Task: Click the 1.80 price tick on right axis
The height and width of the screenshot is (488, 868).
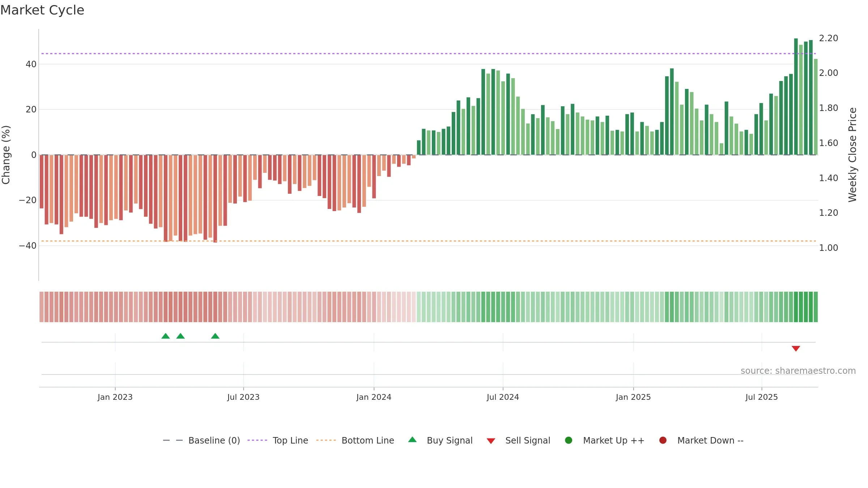Action: [829, 108]
